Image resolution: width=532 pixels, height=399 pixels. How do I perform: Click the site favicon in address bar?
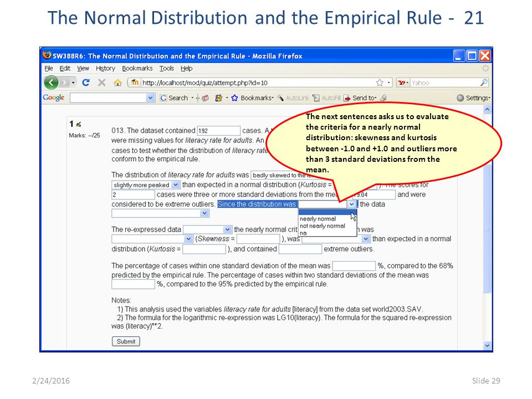click(x=135, y=83)
